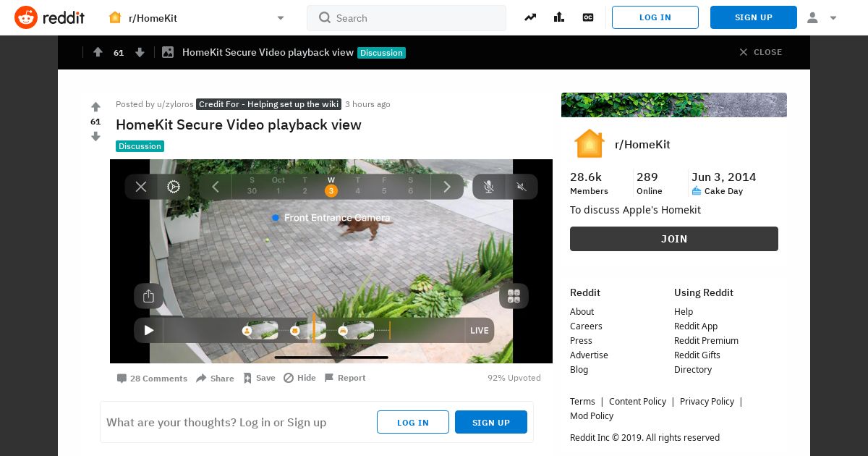
Task: Open r/HomeKit sidebar community name
Action: pos(642,144)
